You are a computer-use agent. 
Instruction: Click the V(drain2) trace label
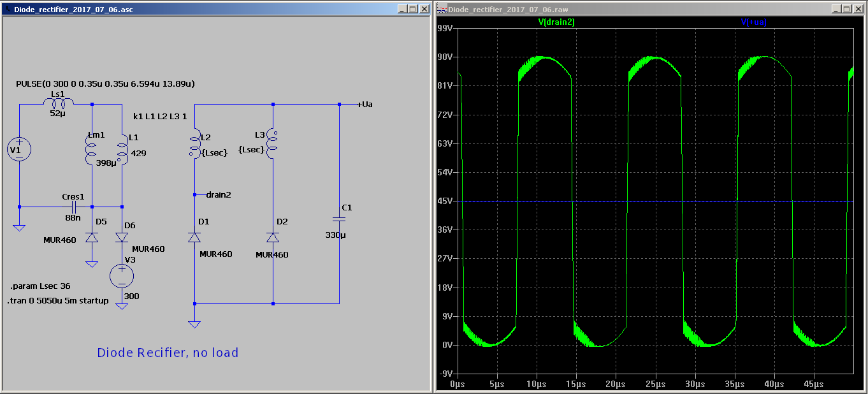click(x=556, y=22)
